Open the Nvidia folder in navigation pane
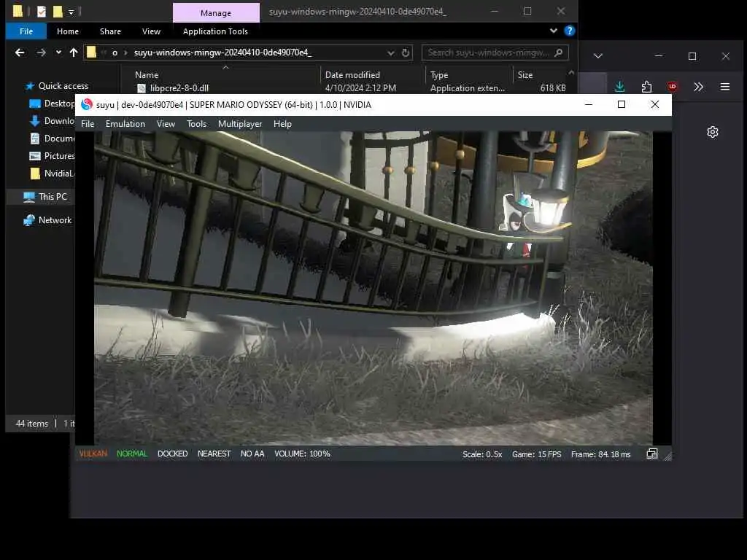This screenshot has height=560, width=747. point(53,174)
